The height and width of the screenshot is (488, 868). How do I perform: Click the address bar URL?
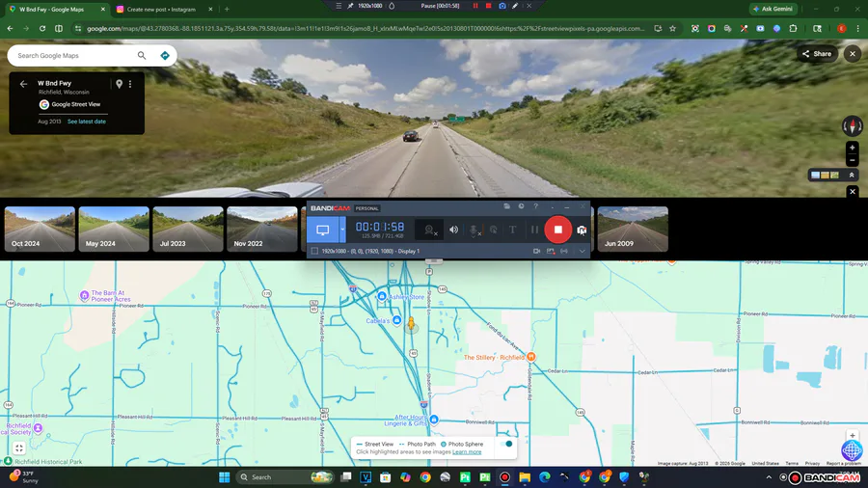(x=366, y=28)
